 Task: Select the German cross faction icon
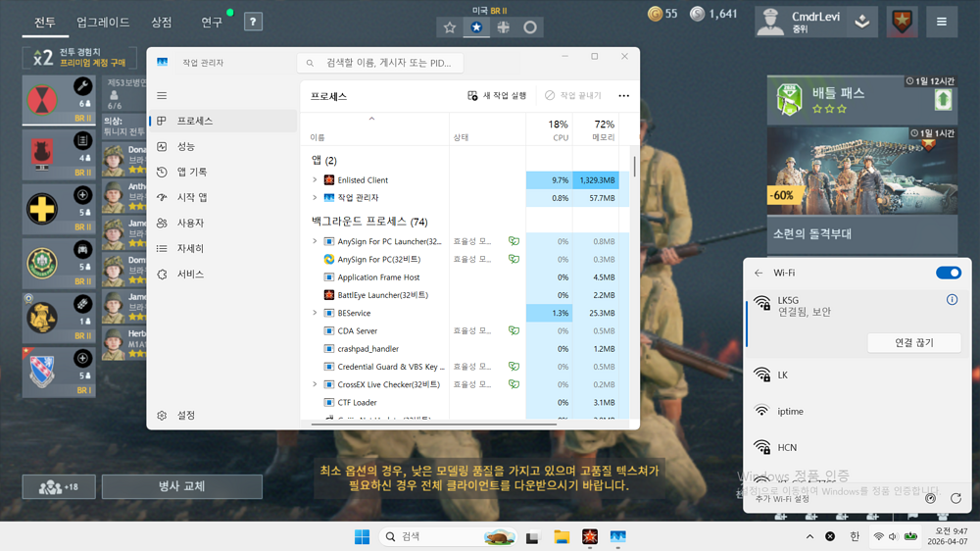click(503, 27)
